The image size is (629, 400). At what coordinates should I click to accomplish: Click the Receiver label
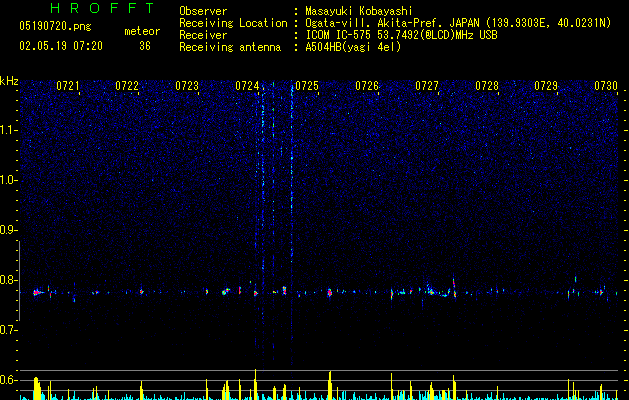pyautogui.click(x=203, y=35)
